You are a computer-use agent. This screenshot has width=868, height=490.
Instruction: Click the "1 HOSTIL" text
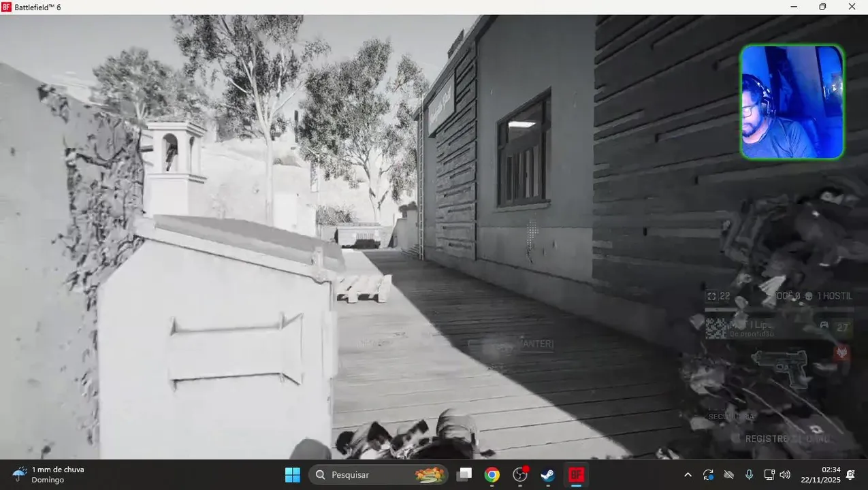click(x=834, y=296)
